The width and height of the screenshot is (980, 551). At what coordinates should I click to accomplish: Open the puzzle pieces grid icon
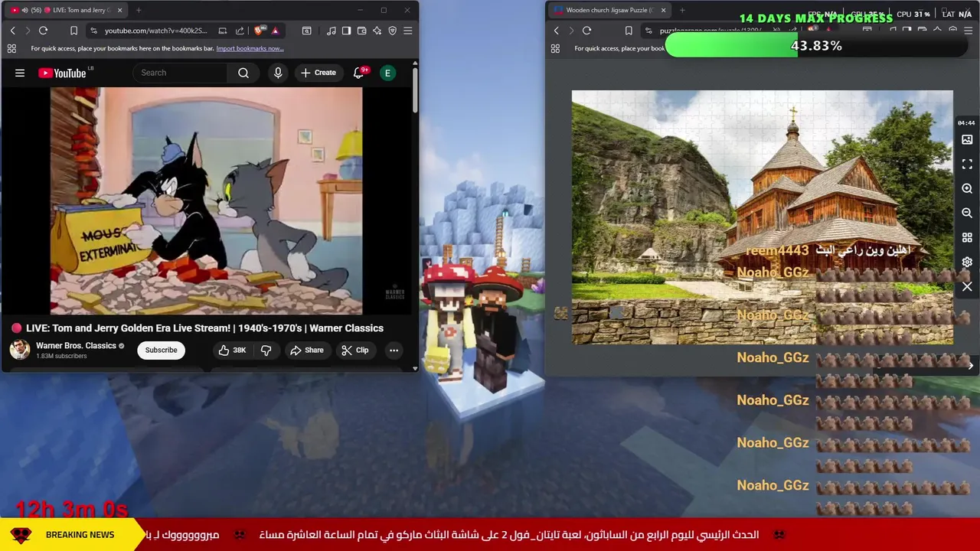pos(967,238)
